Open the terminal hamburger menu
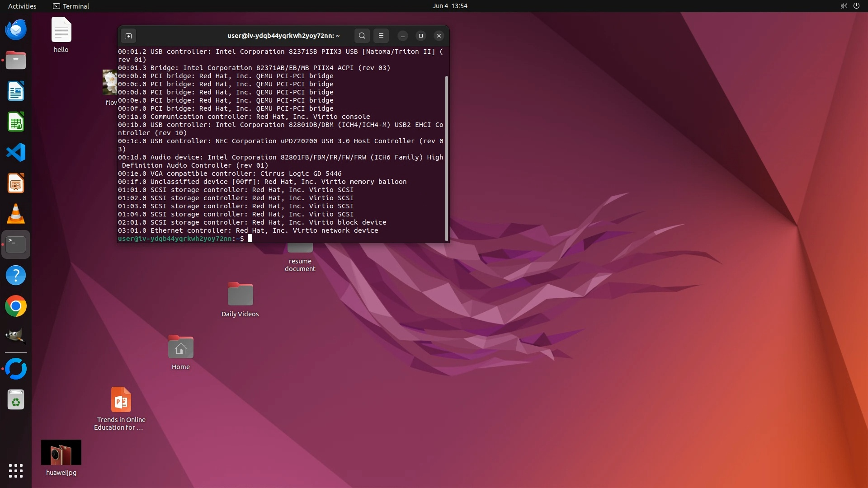 (381, 36)
